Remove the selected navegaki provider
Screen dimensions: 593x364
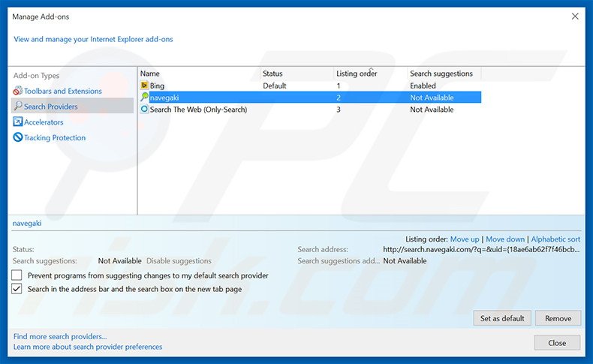click(558, 318)
